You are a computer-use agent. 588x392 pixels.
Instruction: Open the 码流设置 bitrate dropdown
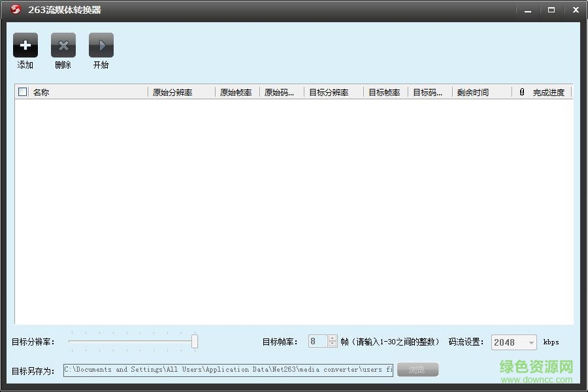514,342
